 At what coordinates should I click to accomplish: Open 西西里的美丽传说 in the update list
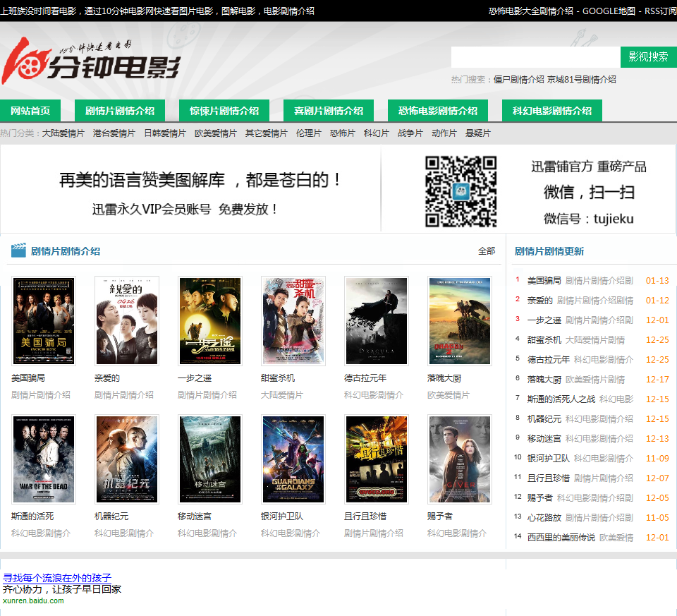click(561, 538)
